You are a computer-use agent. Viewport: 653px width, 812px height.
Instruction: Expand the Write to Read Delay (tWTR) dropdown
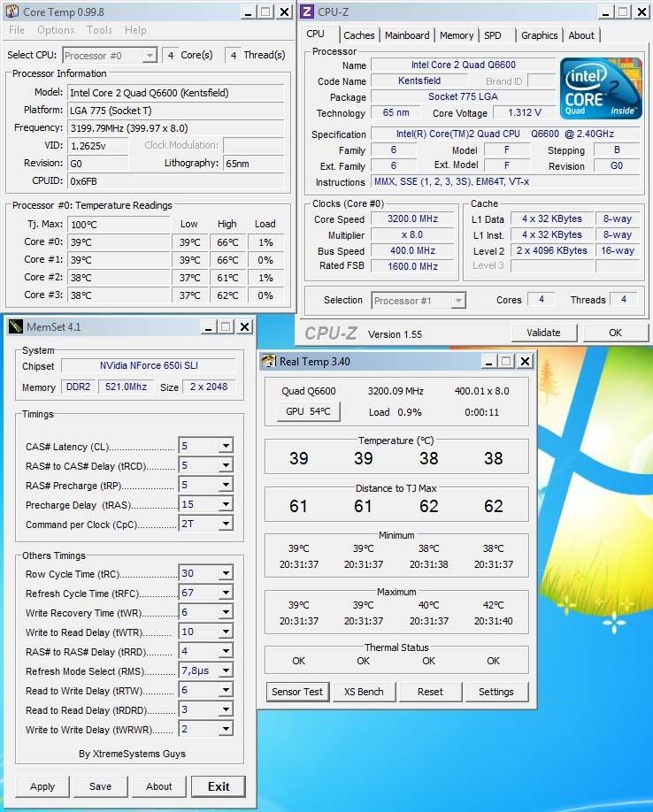[x=226, y=632]
